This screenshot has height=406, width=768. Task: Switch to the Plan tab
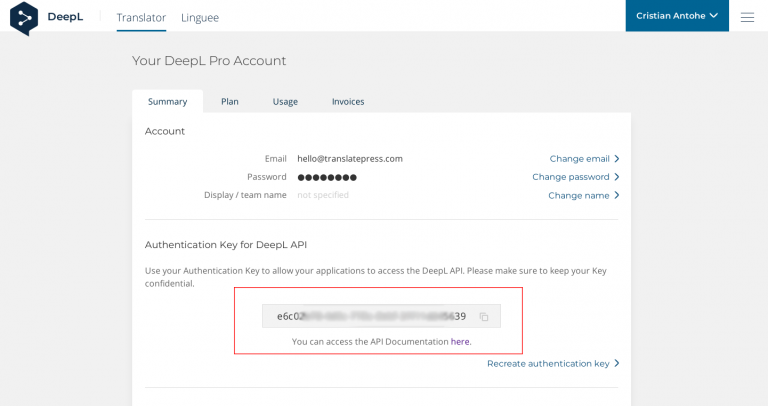230,101
